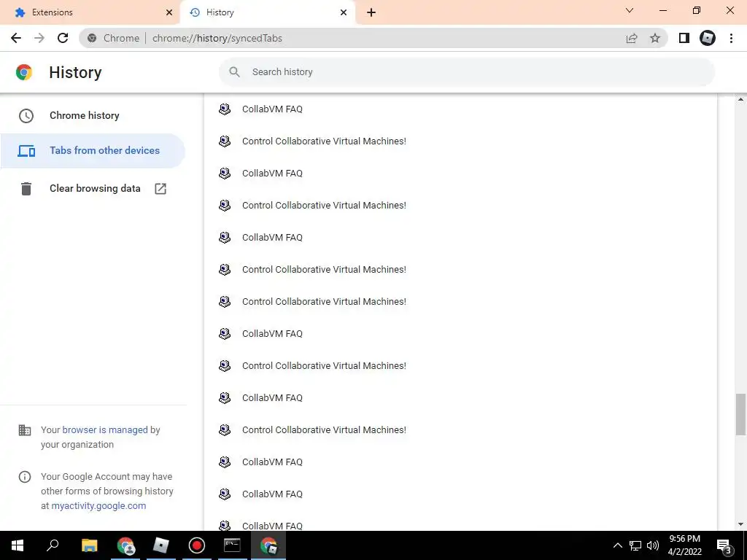Viewport: 747px width, 560px height.
Task: Open the notification center icon
Action: pos(724,545)
